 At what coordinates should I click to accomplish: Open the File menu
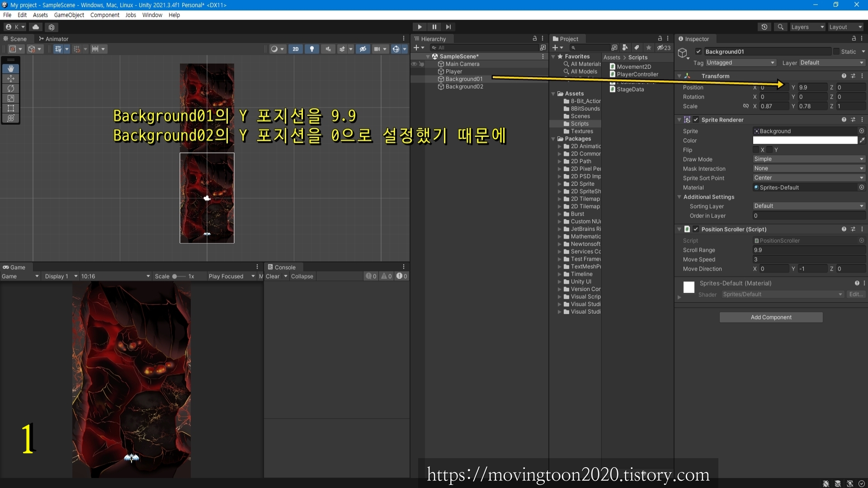point(7,15)
